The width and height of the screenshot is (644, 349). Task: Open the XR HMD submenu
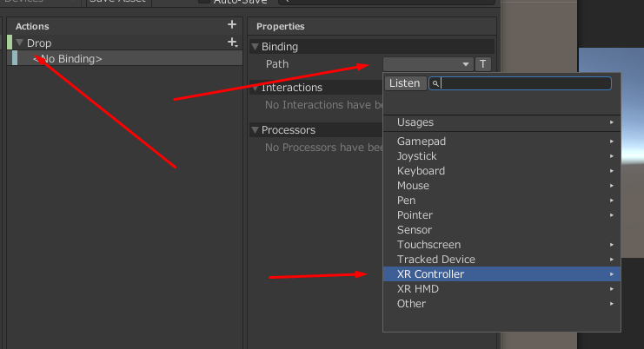[501, 289]
